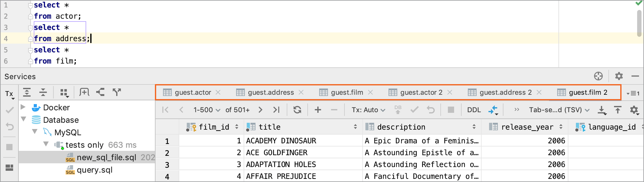The width and height of the screenshot is (644, 182).
Task: Hide the Services panel with minimize dash
Action: [x=635, y=76]
